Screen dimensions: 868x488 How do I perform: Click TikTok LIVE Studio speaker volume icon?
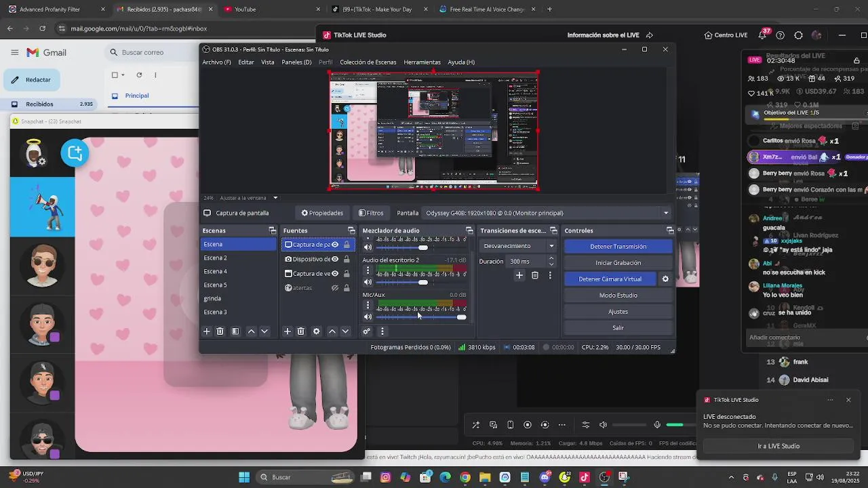pos(604,425)
